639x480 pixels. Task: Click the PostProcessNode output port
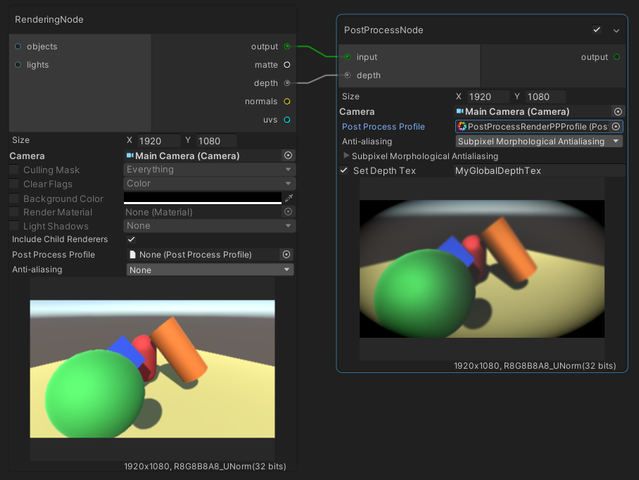(616, 57)
